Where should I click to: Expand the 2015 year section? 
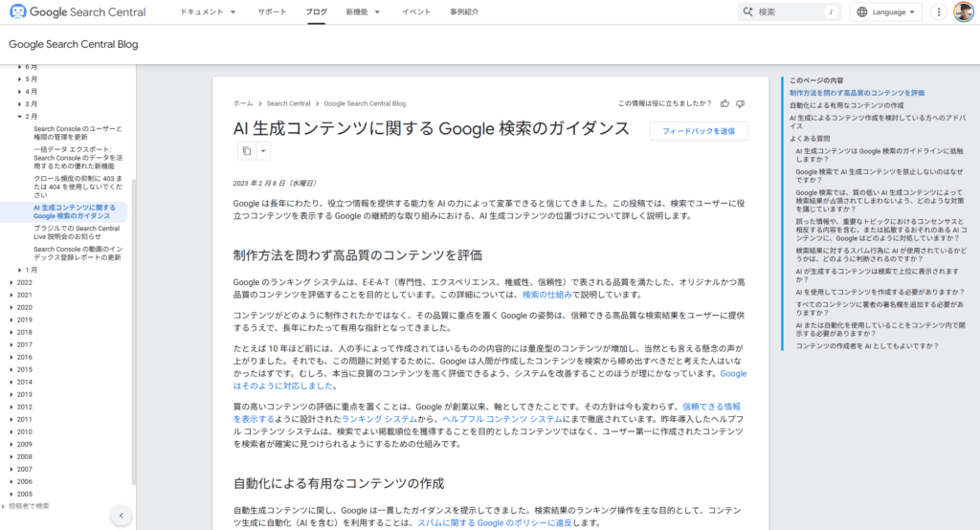[11, 369]
